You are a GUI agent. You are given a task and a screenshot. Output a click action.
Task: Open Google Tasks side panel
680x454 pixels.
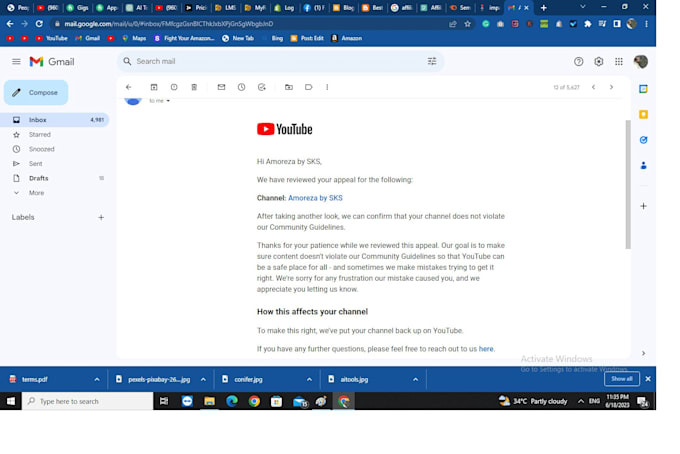coord(644,140)
